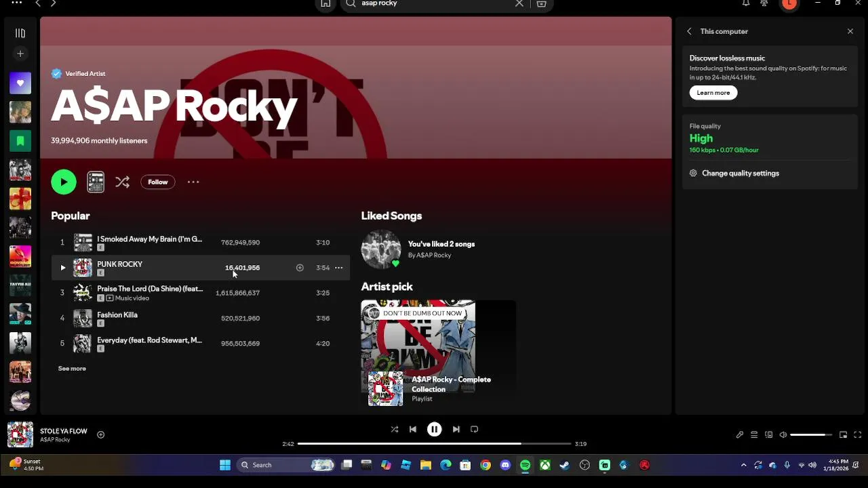This screenshot has height=488, width=868.
Task: Add STOLE YA FLOW to Liked Songs
Action: (x=100, y=434)
